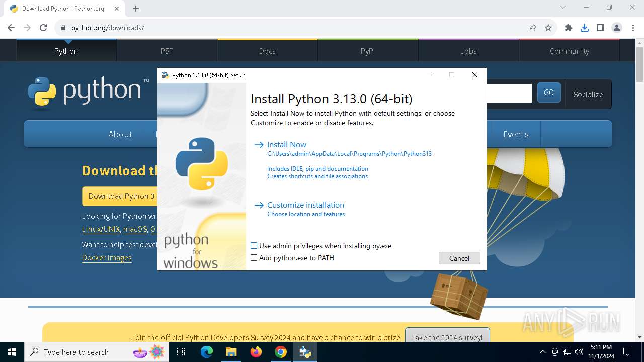644x362 pixels.
Task: Share this page icon in address bar
Action: [532, 28]
